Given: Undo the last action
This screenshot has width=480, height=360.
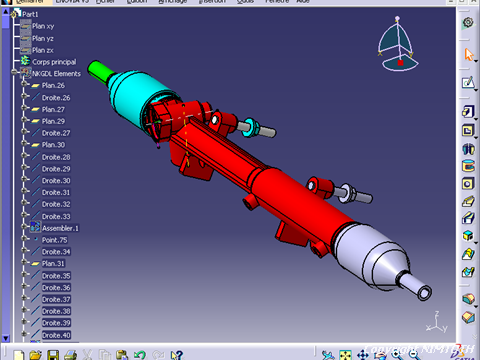Looking at the screenshot, I should 140,355.
